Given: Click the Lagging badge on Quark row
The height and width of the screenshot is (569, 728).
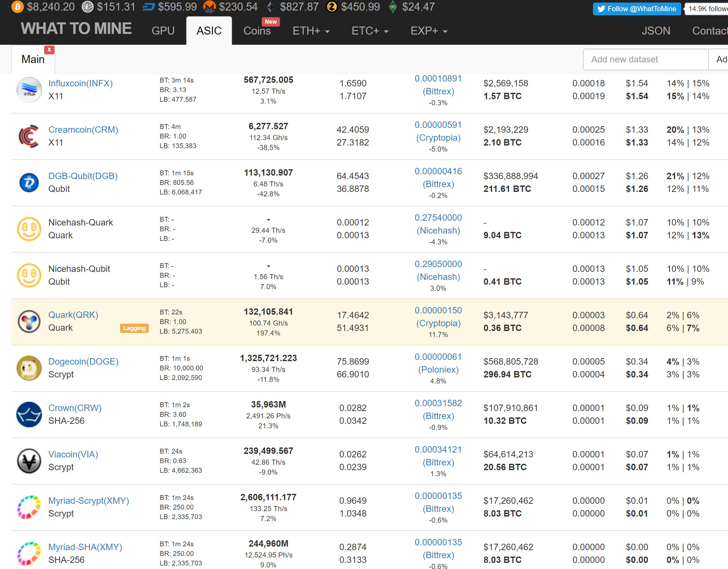Looking at the screenshot, I should (134, 328).
